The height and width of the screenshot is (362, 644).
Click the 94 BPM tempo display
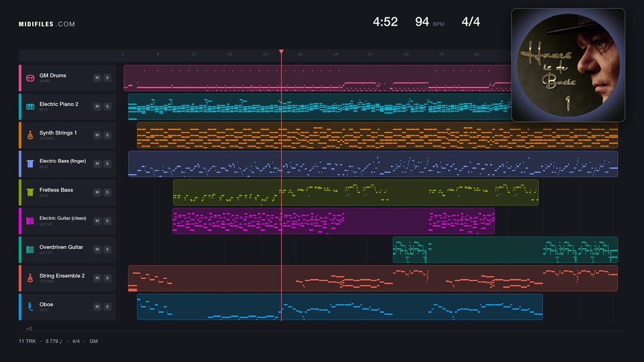pos(430,22)
